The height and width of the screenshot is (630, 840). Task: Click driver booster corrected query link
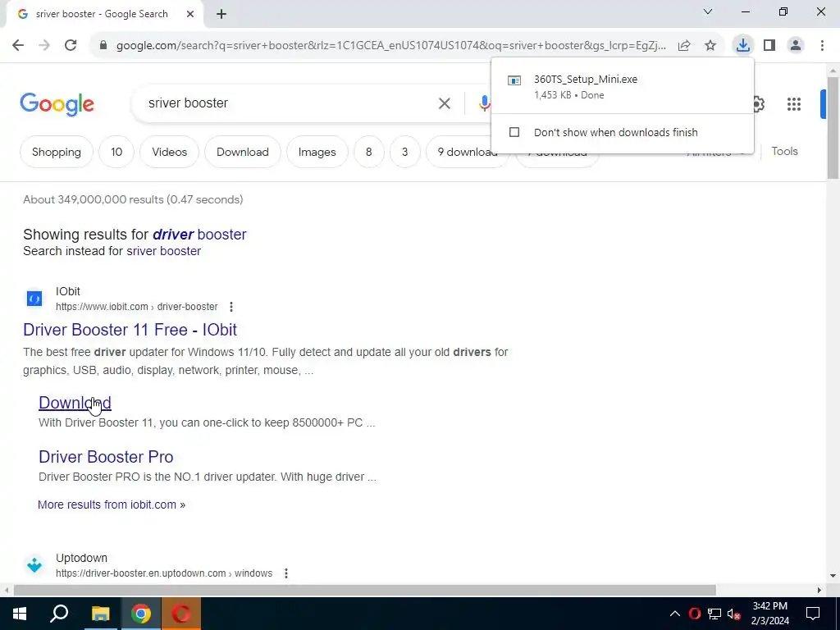pyautogui.click(x=199, y=235)
